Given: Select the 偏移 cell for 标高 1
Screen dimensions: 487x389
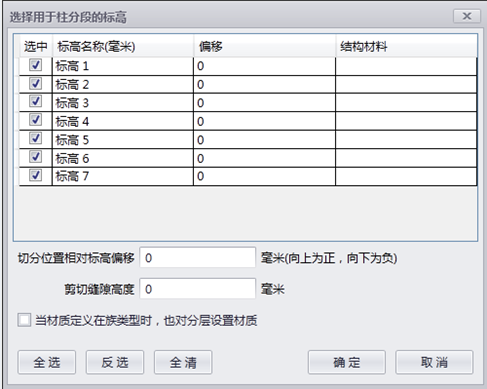Looking at the screenshot, I should pos(264,66).
